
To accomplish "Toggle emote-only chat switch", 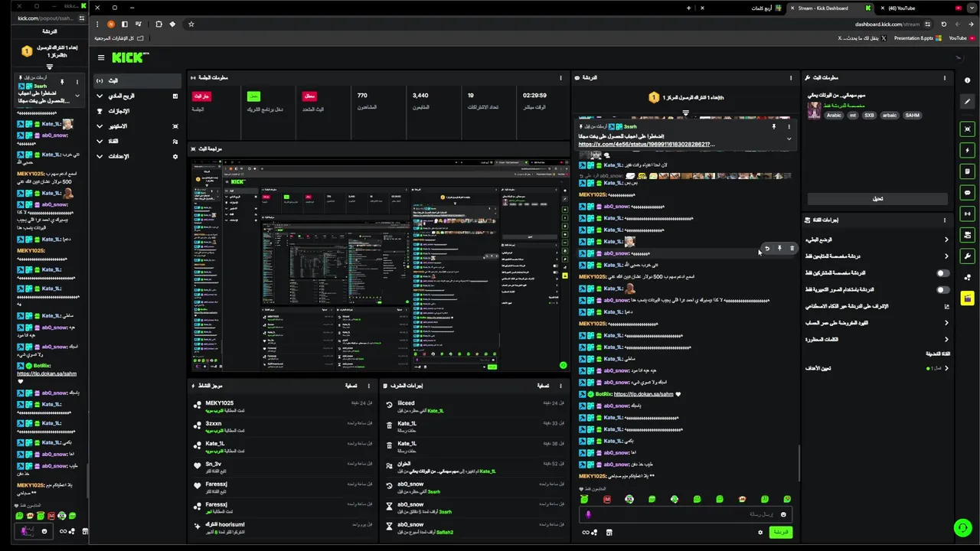I will (x=943, y=290).
